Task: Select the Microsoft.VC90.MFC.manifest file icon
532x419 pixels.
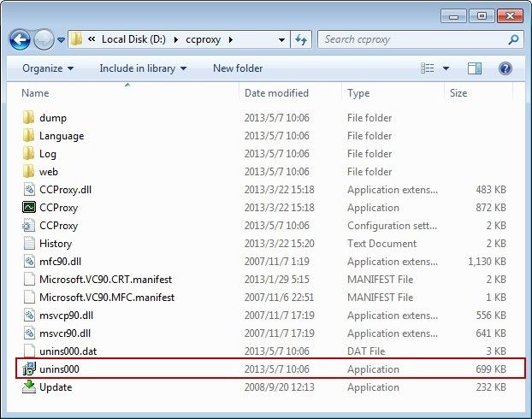Action: (29, 298)
